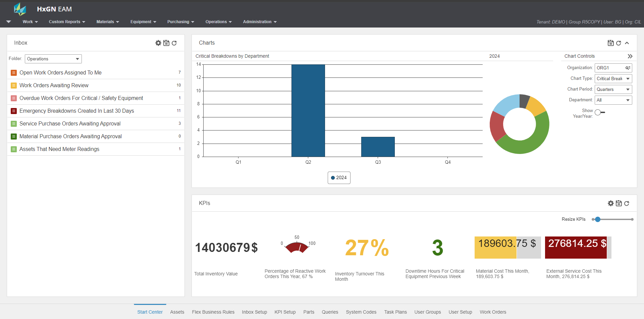Toggle the 2024 legend series visibility
644x319 pixels.
(339, 178)
